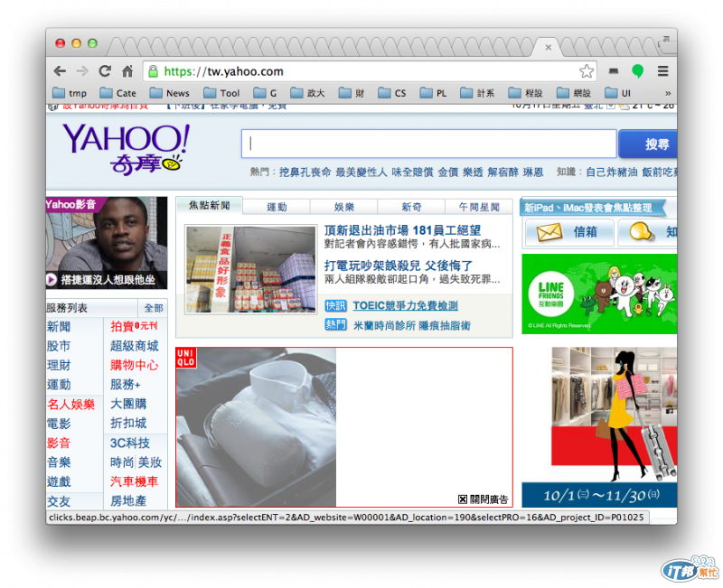Click the dark extension icon beside the star
Image resolution: width=723 pixels, height=588 pixels.
coord(613,71)
